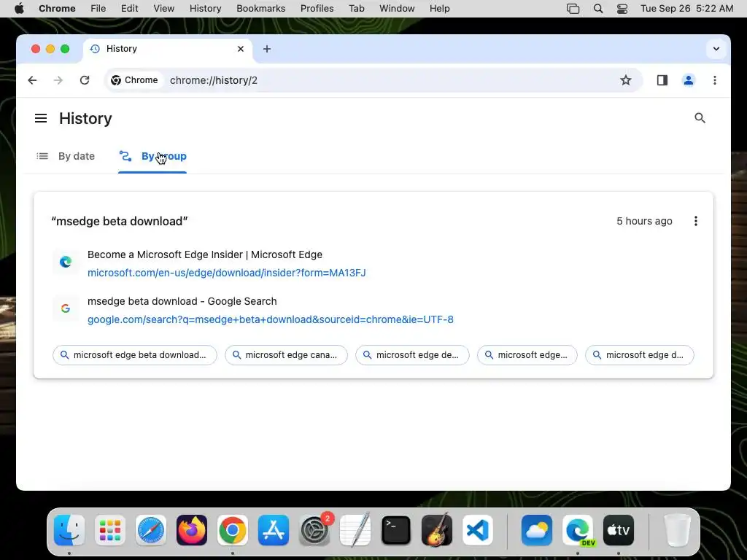Go back using the back arrow
The image size is (747, 560).
[x=32, y=80]
